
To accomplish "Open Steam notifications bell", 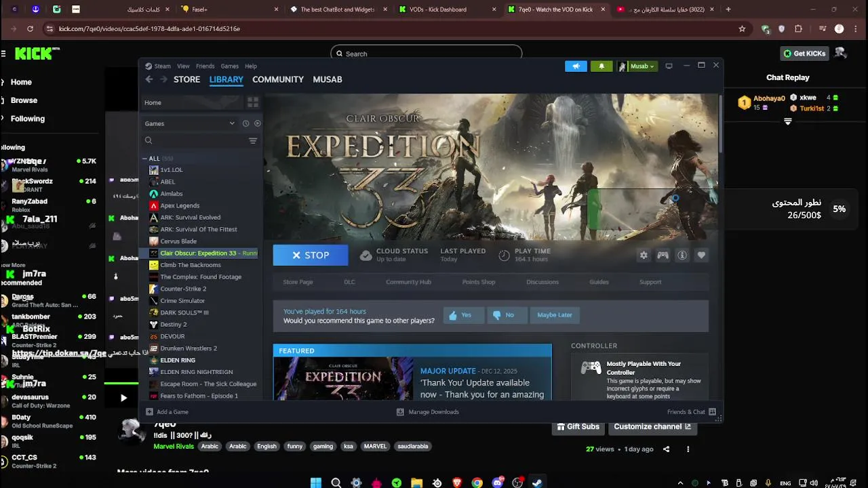I will [x=601, y=66].
